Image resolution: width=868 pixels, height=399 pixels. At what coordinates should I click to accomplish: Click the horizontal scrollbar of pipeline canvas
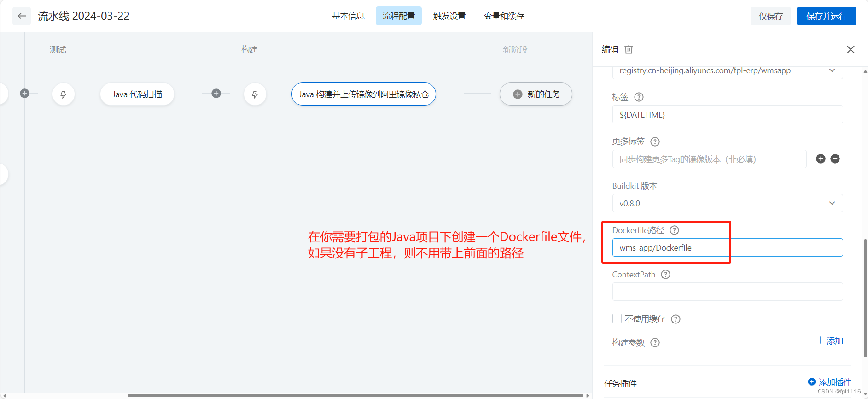coord(355,395)
